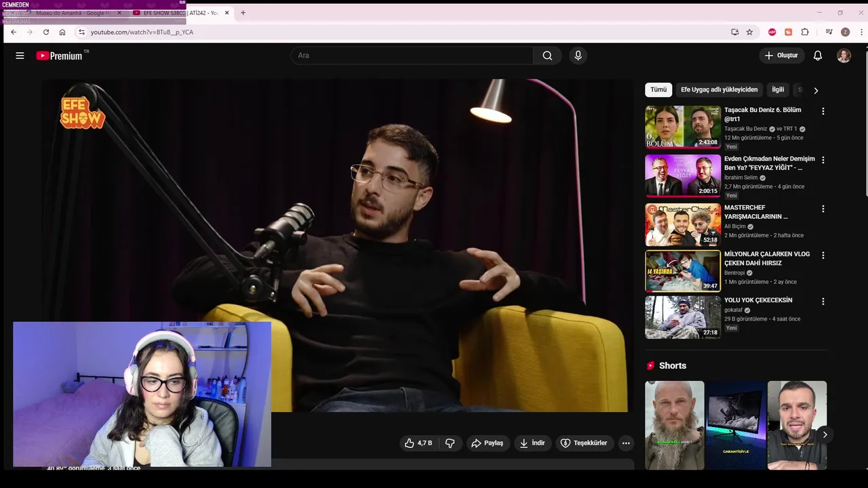The width and height of the screenshot is (868, 488).
Task: Focus the Ara search field
Action: point(412,56)
